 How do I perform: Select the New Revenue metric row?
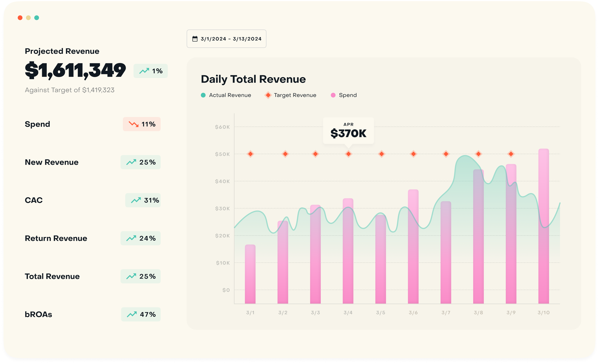[x=52, y=162]
